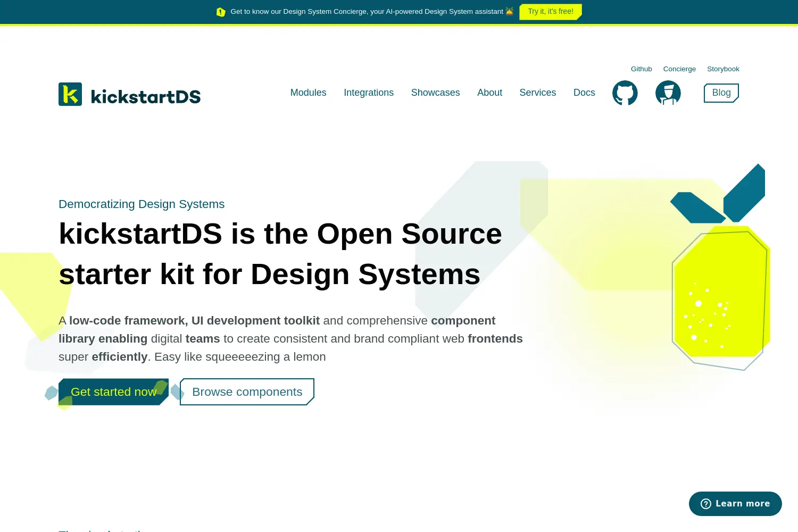Click the bell emoji in the banner
Viewport: 798px width, 532px height.
click(510, 11)
